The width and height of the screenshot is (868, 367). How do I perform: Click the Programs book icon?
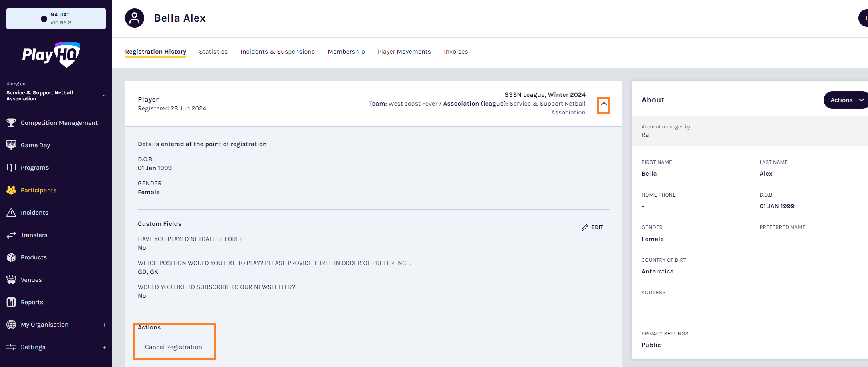(x=11, y=168)
